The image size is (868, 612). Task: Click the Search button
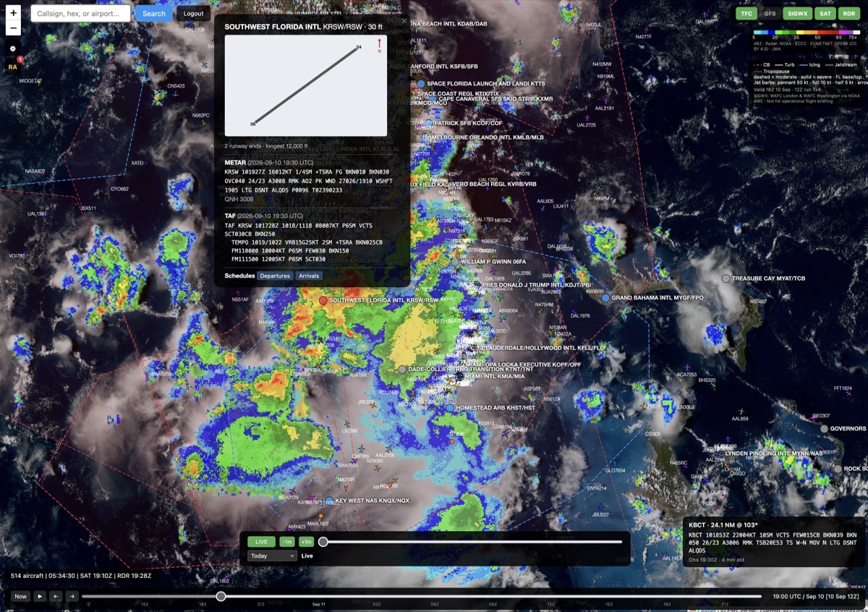pos(153,13)
